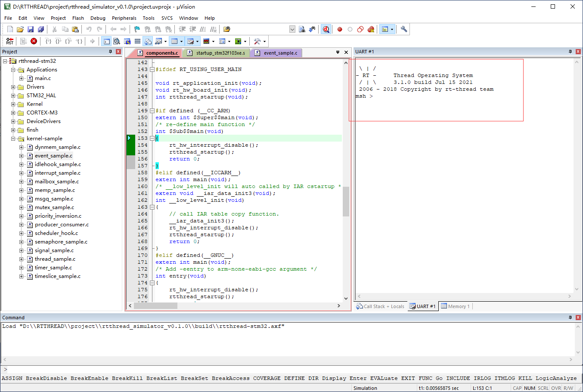The height and width of the screenshot is (392, 583).
Task: Switch to the Memory 1 tab
Action: click(x=455, y=306)
